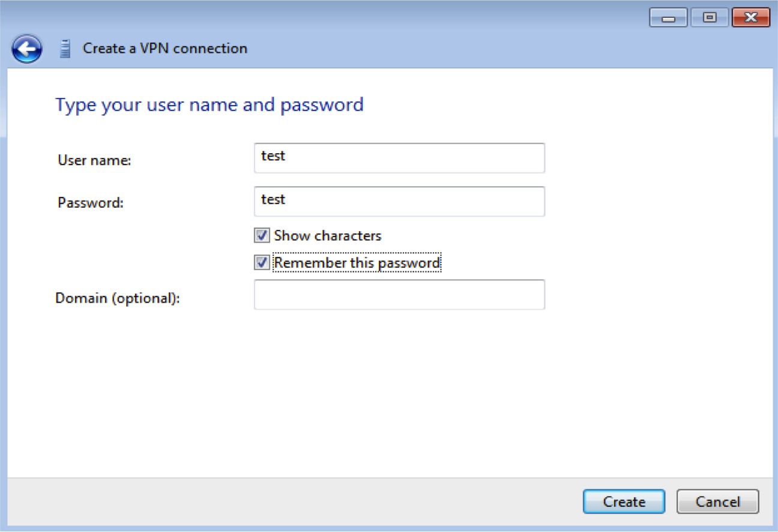
Task: Click into the Domain (optional) field
Action: click(399, 294)
